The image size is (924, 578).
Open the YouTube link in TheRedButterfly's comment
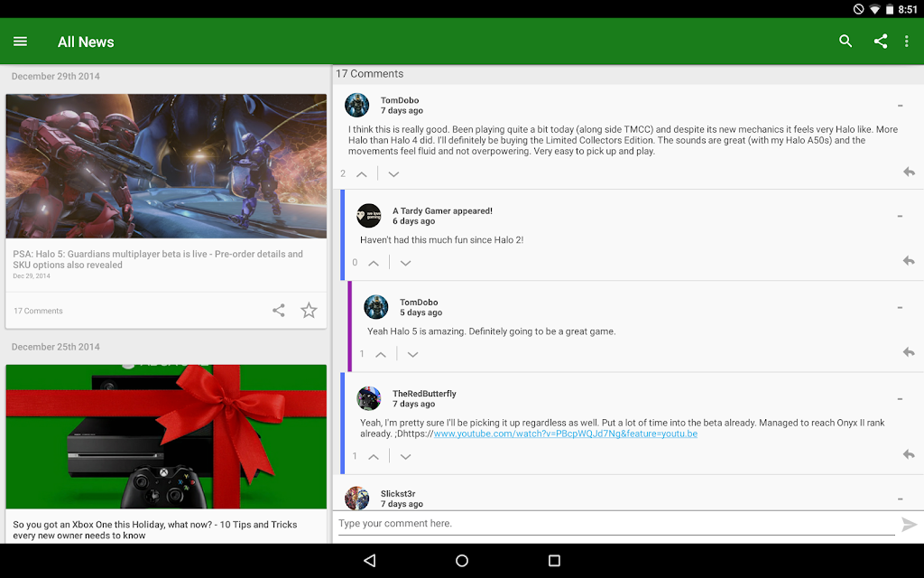click(565, 433)
